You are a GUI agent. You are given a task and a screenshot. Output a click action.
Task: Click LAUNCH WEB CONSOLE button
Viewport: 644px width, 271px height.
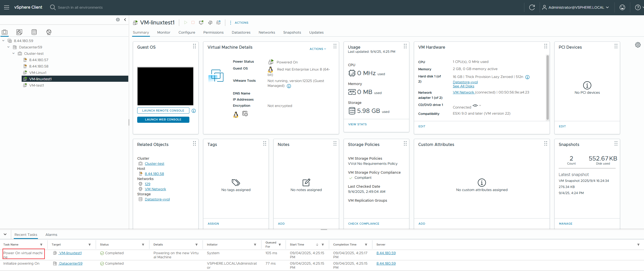pos(163,120)
